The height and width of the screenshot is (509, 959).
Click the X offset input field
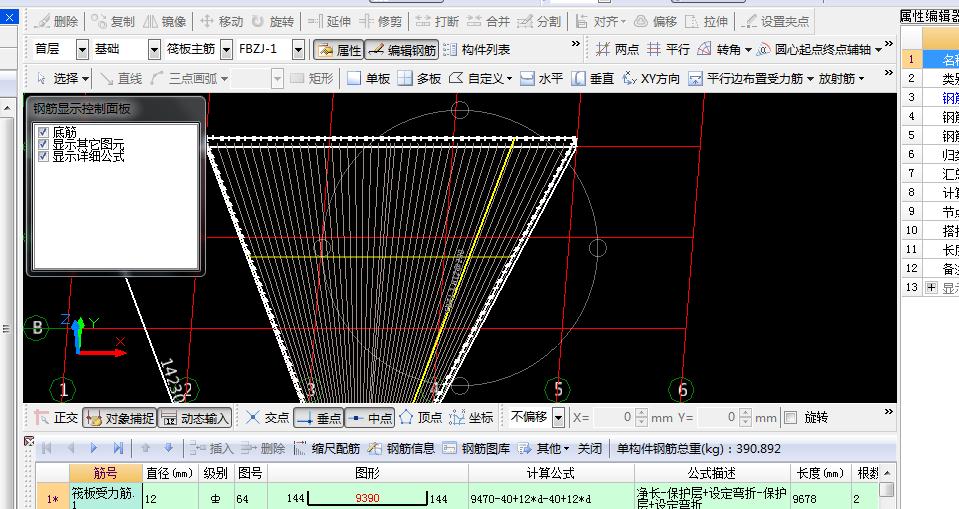pos(615,417)
